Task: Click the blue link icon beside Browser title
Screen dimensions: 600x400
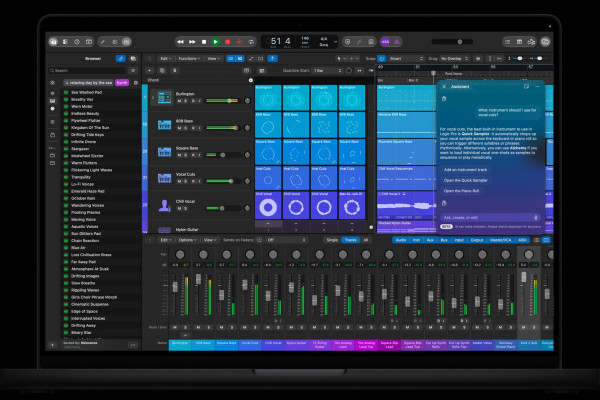Action: [121, 59]
